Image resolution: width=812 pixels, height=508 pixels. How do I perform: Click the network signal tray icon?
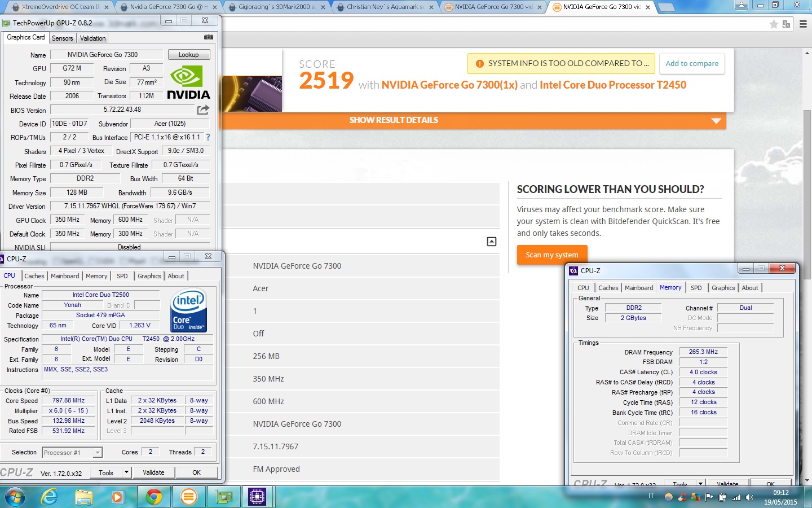coord(736,497)
